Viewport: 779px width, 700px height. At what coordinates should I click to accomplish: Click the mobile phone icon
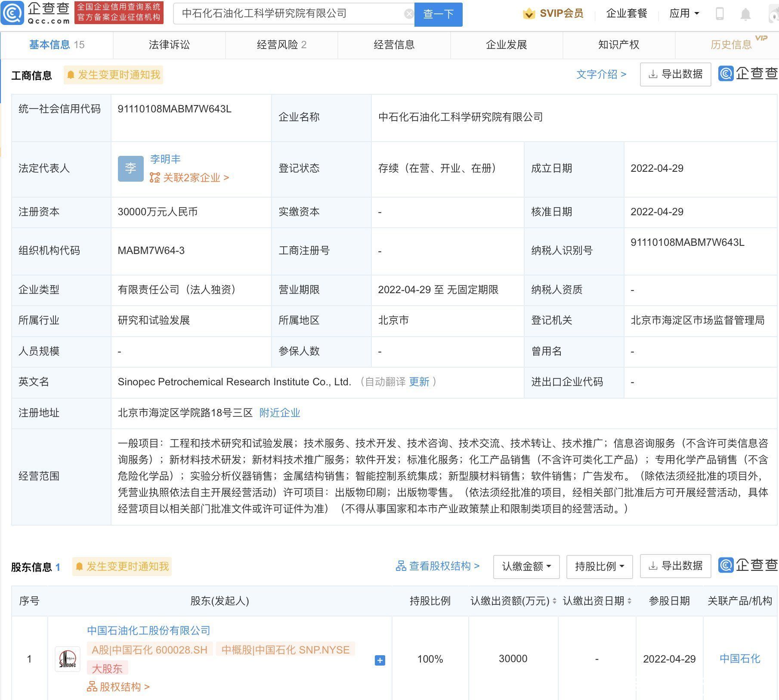720,14
